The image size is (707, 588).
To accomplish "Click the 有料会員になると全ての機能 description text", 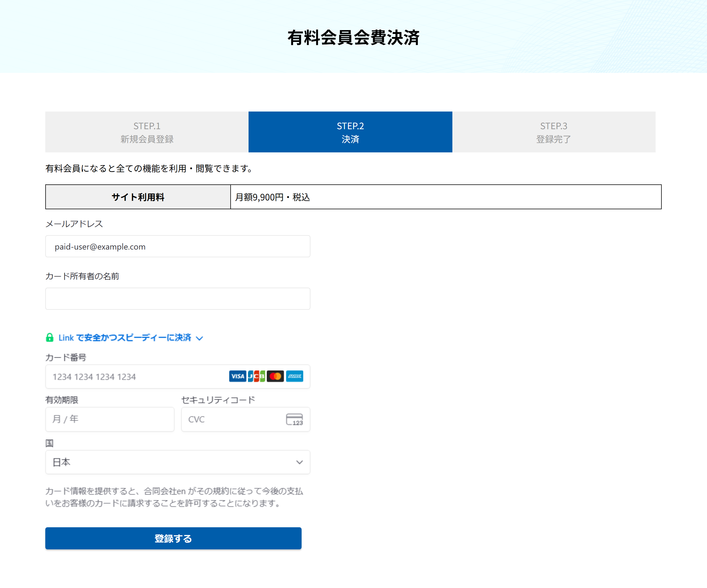I will 149,168.
